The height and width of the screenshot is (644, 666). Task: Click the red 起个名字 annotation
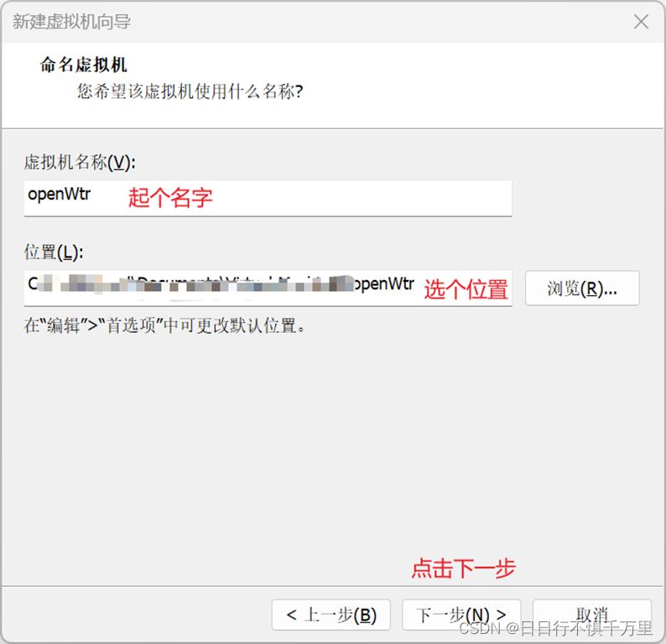tap(170, 198)
